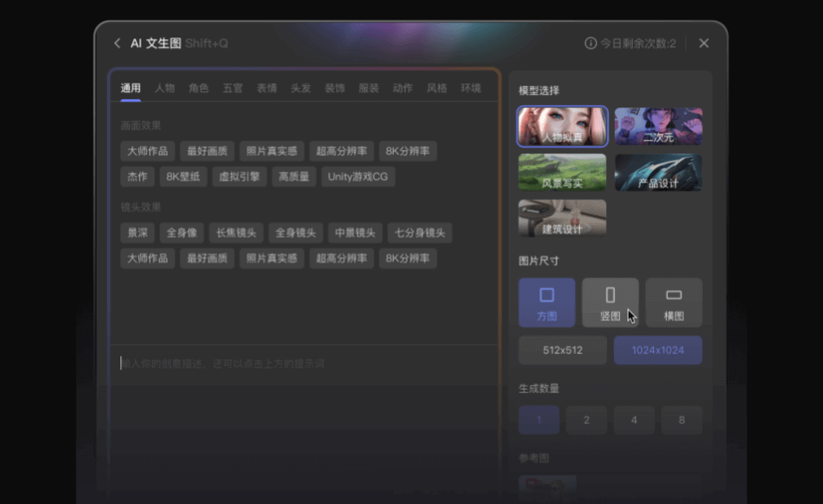Toggle the 大师作品 prompt tag
The width and height of the screenshot is (823, 504).
tap(147, 151)
